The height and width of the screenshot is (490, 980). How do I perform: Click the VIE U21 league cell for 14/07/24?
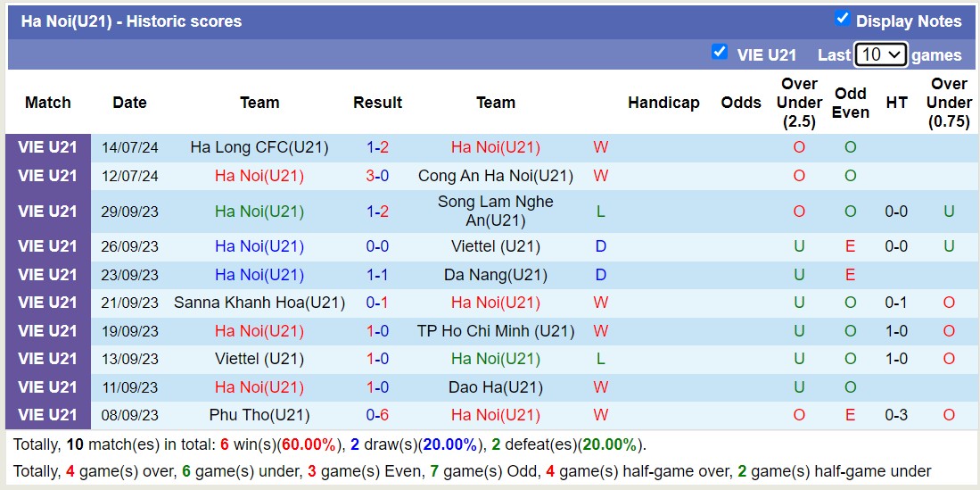(x=48, y=147)
